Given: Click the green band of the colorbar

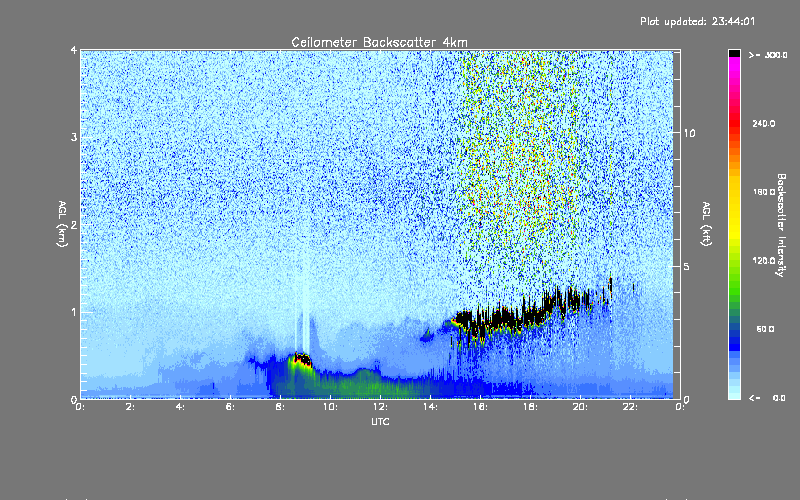Looking at the screenshot, I should tap(734, 286).
